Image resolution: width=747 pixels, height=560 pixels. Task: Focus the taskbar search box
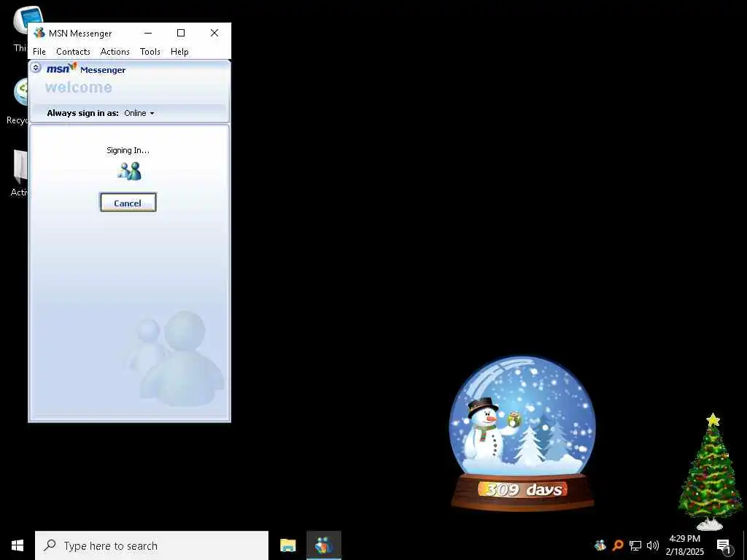pos(152,545)
